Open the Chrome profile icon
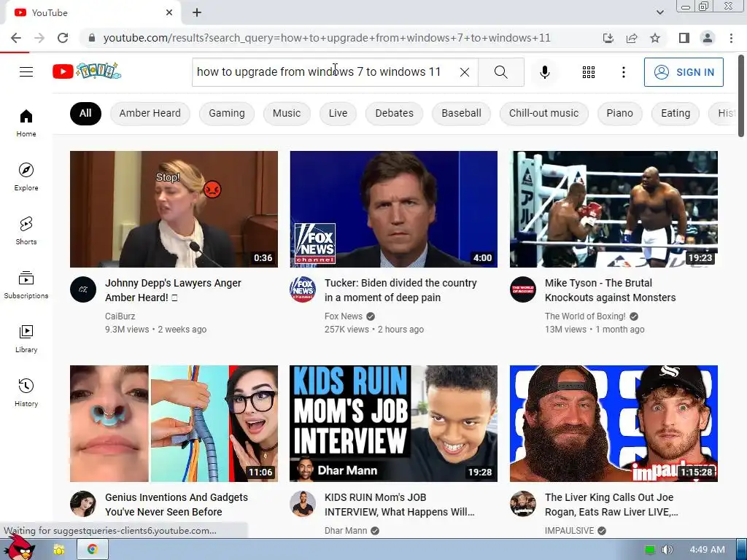747x560 pixels. [708, 38]
